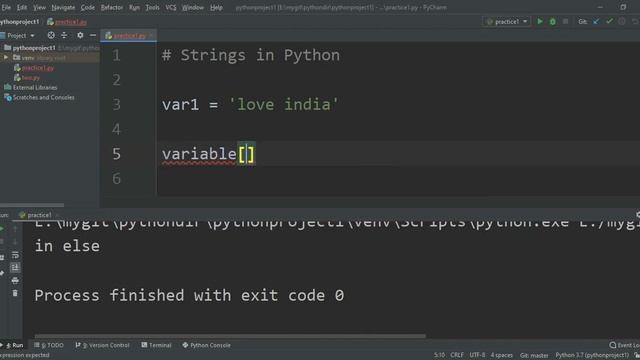Toggle soft-wrap icon in Run panel

(15, 255)
